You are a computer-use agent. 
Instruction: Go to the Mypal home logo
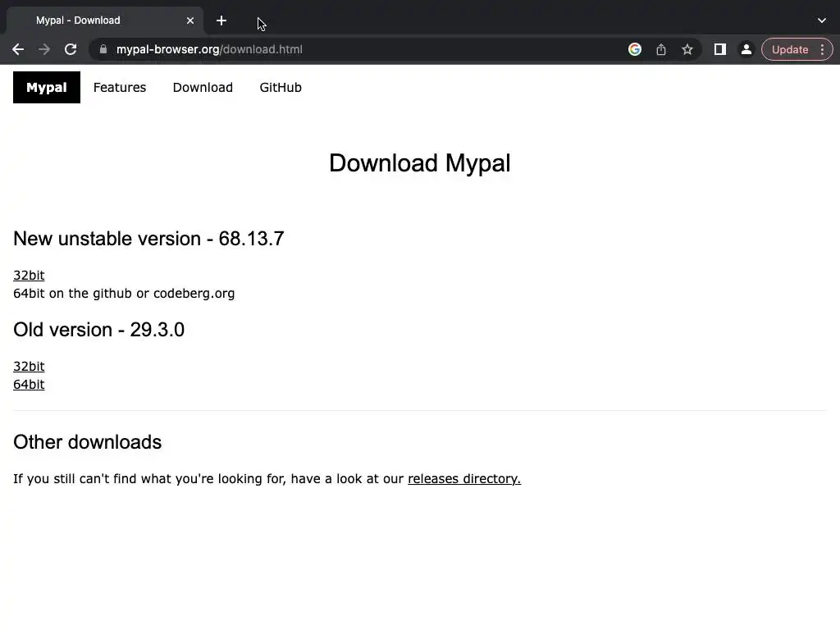pyautogui.click(x=47, y=87)
